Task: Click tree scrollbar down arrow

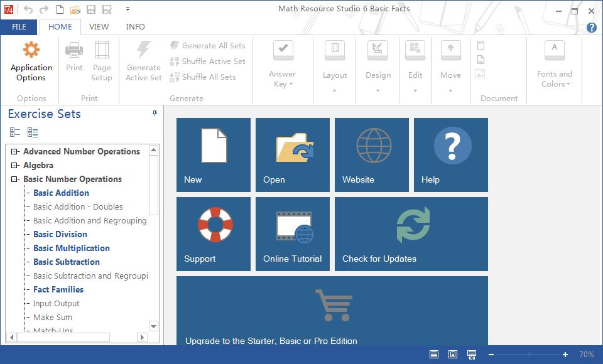Action: tap(153, 326)
